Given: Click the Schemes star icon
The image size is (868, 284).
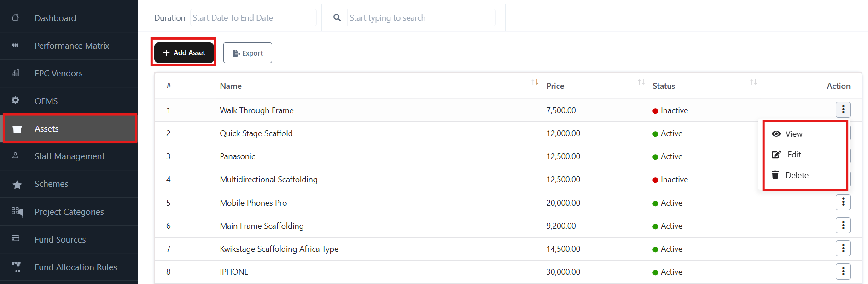Looking at the screenshot, I should tap(17, 185).
